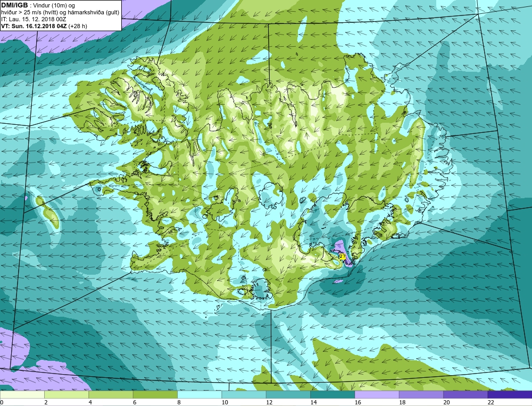Click the DMI/IGB title text
The height and width of the screenshot is (406, 532).
point(14,5)
